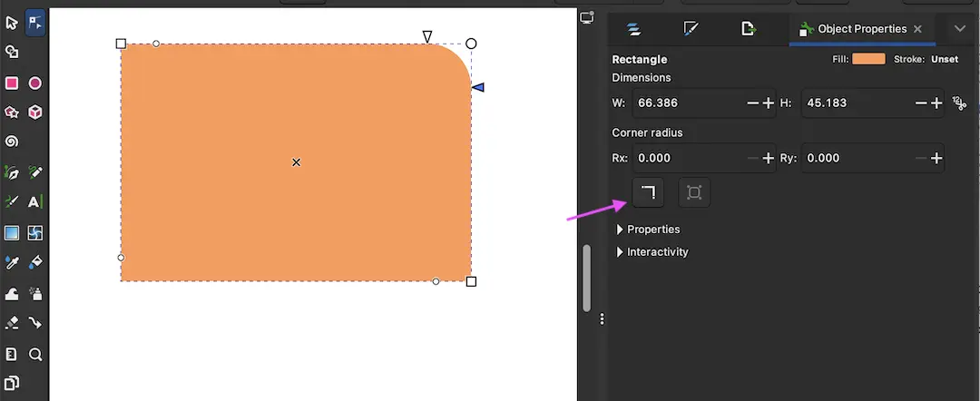
Task: Select the Text tool
Action: [35, 201]
